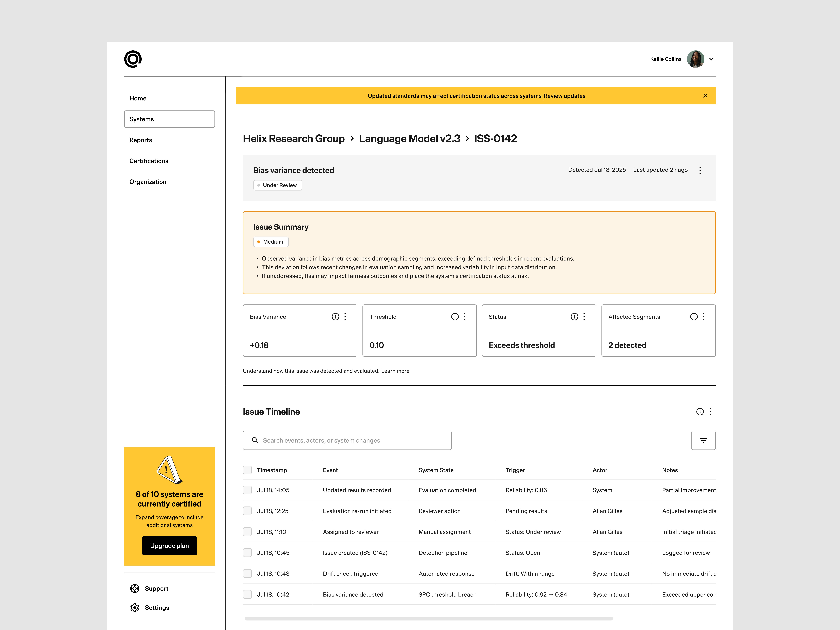The height and width of the screenshot is (630, 840).
Task: Navigate to Language Model v2.3 breadcrumb
Action: (409, 139)
